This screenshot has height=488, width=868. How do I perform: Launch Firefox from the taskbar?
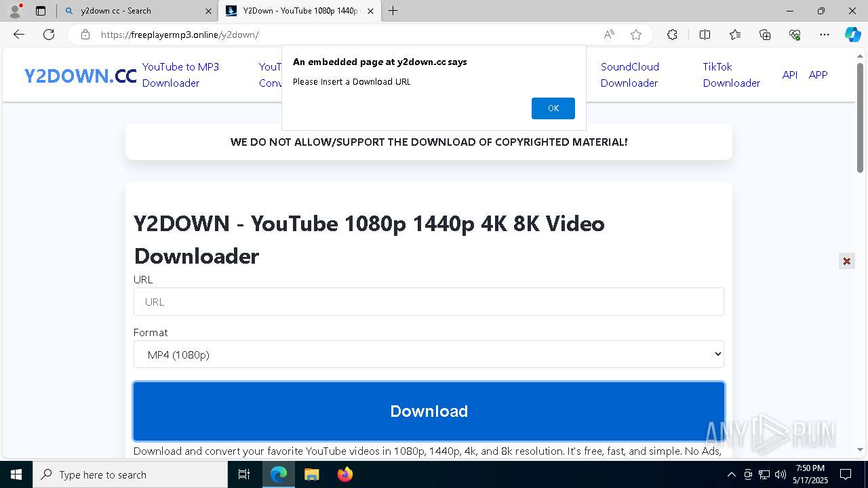tap(344, 474)
